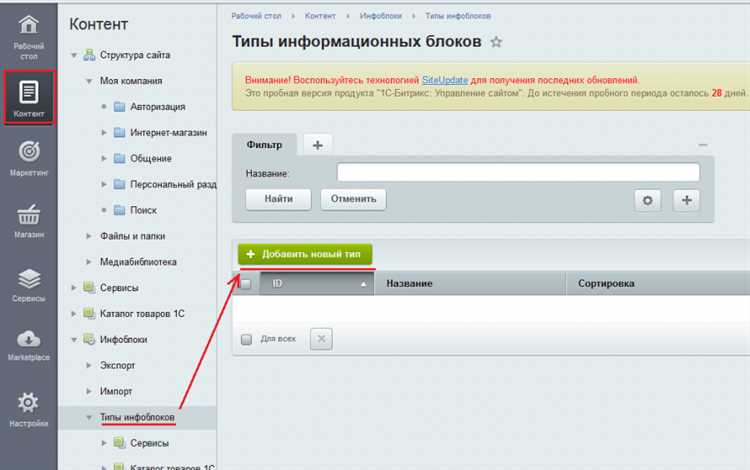Open the SiteUpdate link

tap(445, 80)
